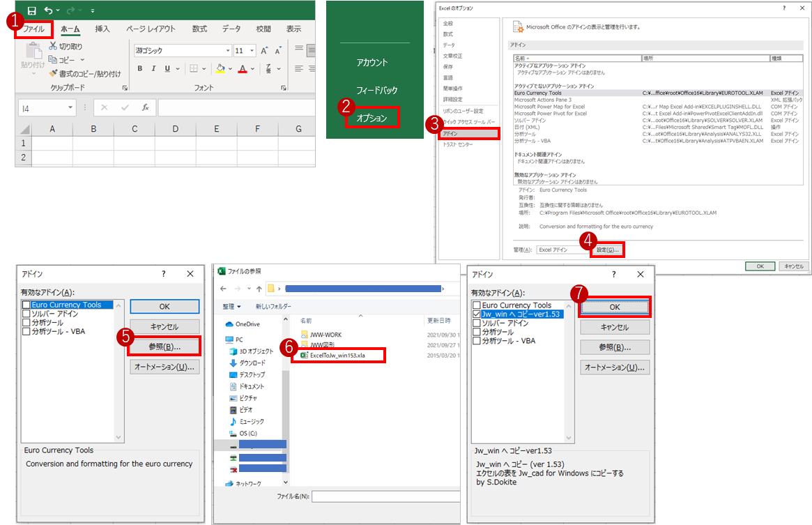Screen dimensions: 812x525
Task: Click the help ? icon in Excel のオプション window
Action: [784, 8]
